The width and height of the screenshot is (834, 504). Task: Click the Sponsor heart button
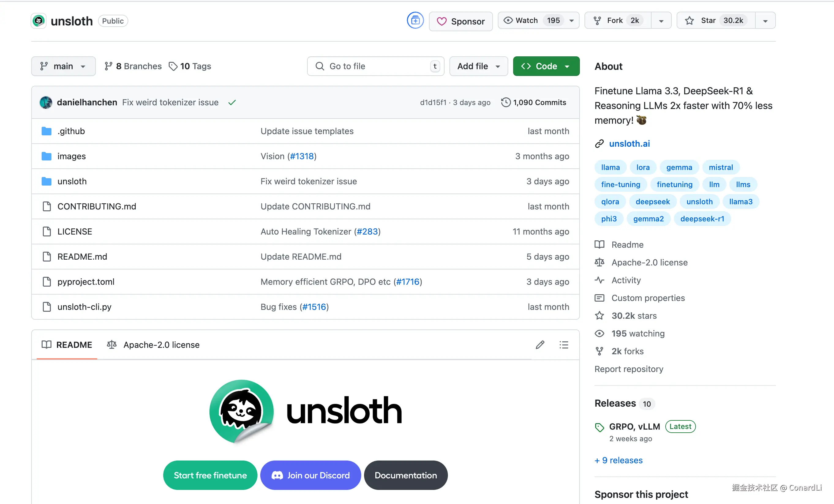point(461,21)
